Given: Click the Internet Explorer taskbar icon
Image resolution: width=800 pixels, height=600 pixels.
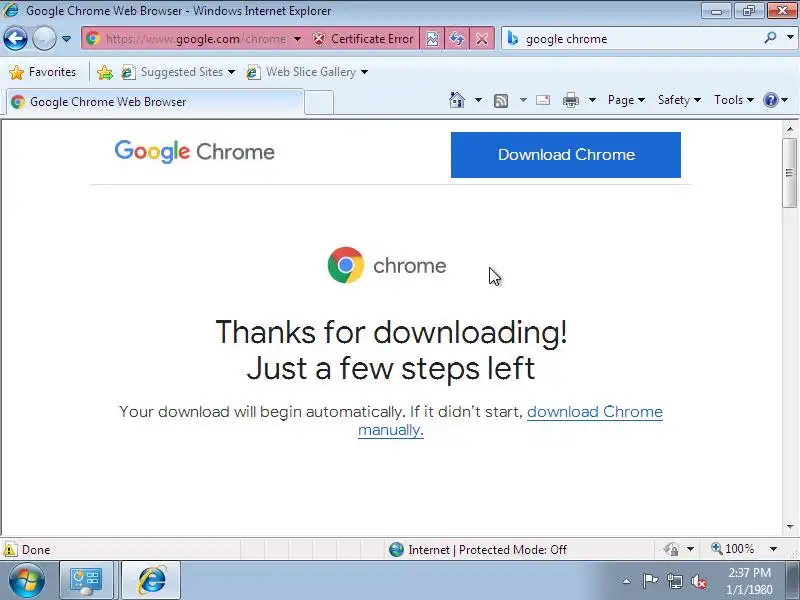Looking at the screenshot, I should [151, 581].
